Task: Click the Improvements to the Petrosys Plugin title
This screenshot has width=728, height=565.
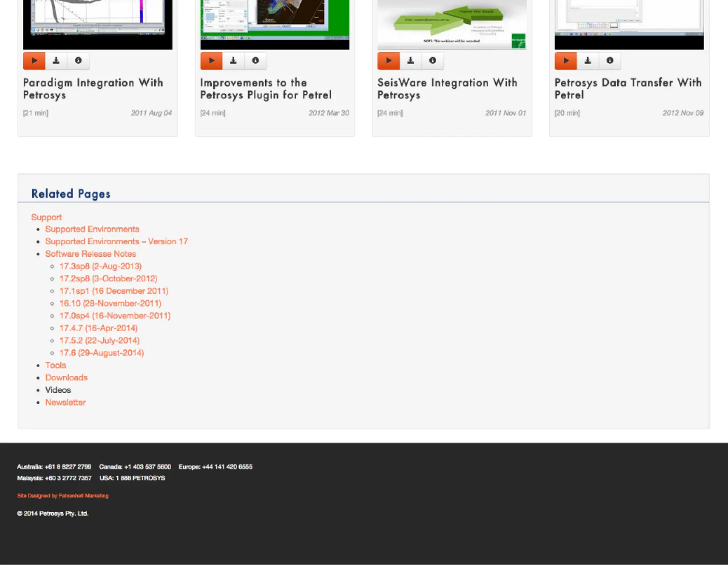Action: click(266, 89)
